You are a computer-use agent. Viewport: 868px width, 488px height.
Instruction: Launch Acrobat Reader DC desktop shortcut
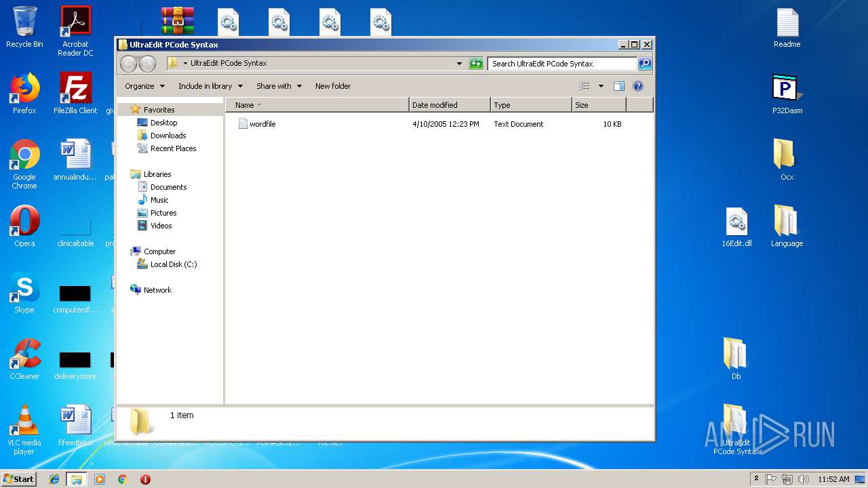pyautogui.click(x=75, y=31)
